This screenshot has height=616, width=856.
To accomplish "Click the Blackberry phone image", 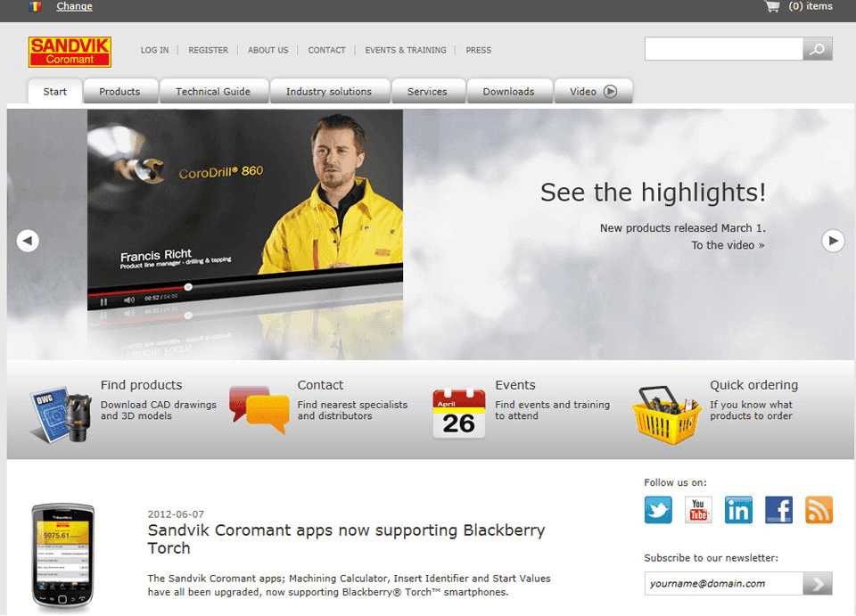I will point(62,556).
